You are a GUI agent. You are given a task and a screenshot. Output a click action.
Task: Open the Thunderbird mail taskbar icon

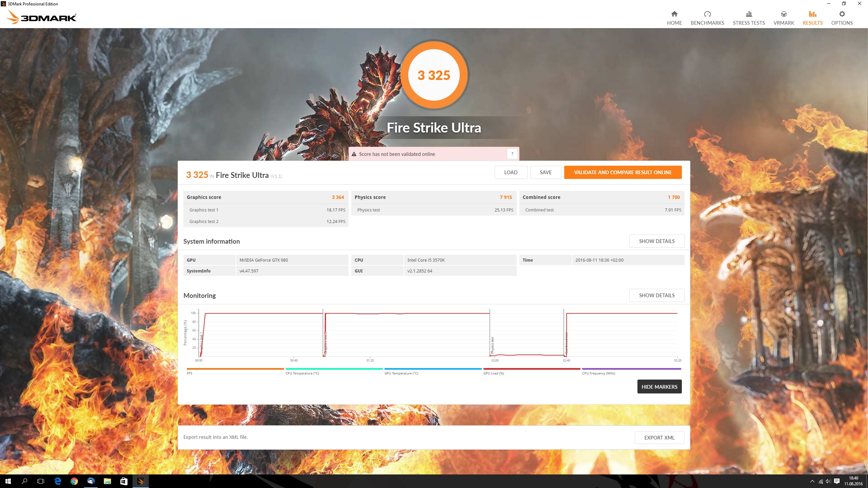[x=91, y=481]
